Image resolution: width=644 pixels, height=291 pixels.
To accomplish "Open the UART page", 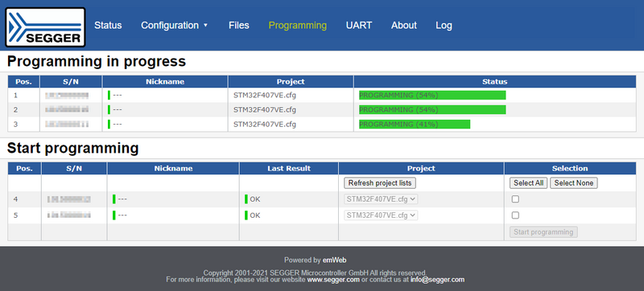I will [359, 26].
